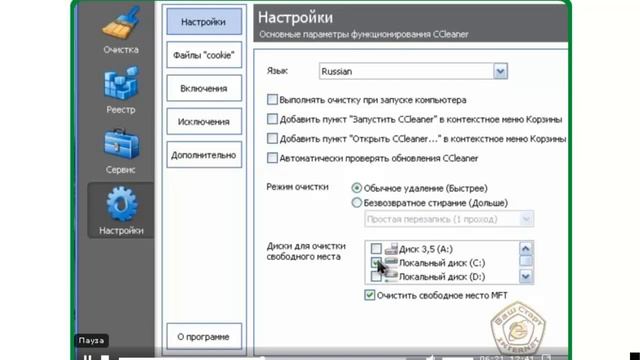This screenshot has height=360, width=640.
Task: Open the Файлы "cookie" tab
Action: coord(204,55)
